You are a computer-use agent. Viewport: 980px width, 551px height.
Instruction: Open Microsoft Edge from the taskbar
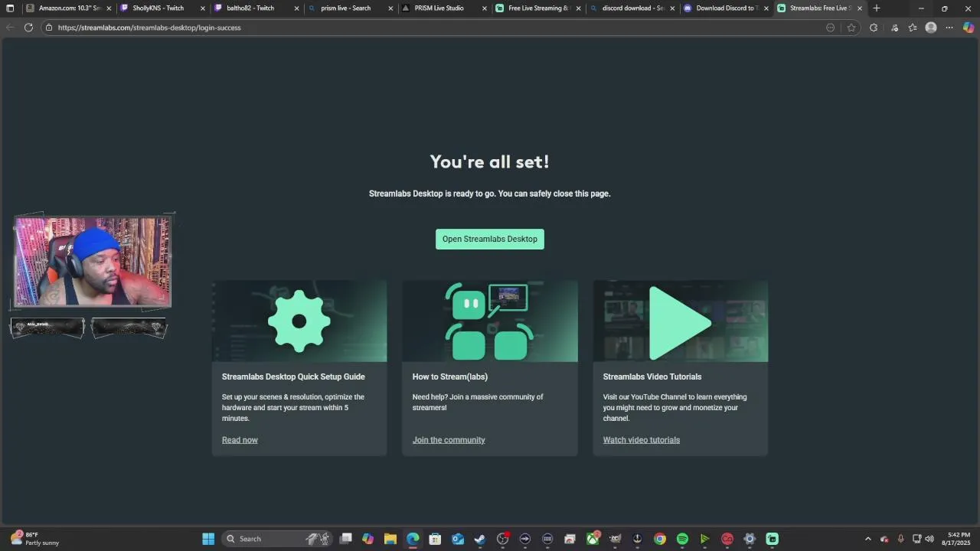tap(413, 539)
